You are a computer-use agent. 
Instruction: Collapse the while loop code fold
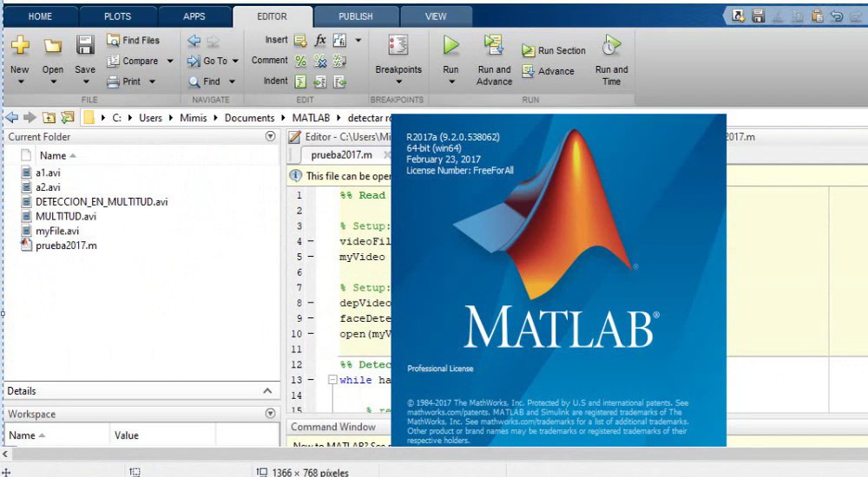(x=332, y=380)
